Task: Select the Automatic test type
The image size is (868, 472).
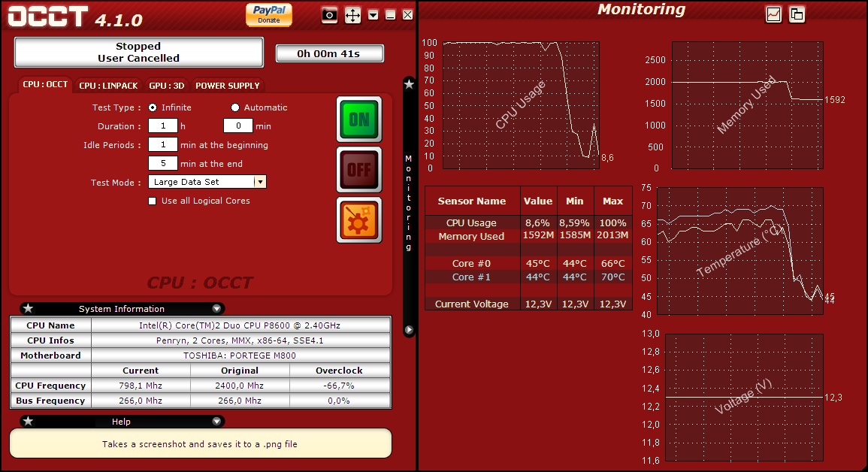Action: (x=235, y=107)
